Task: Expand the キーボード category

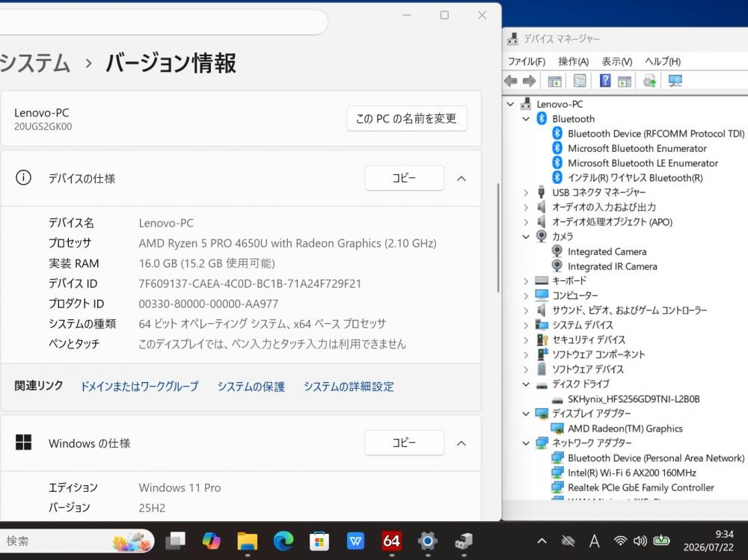Action: pos(526,281)
